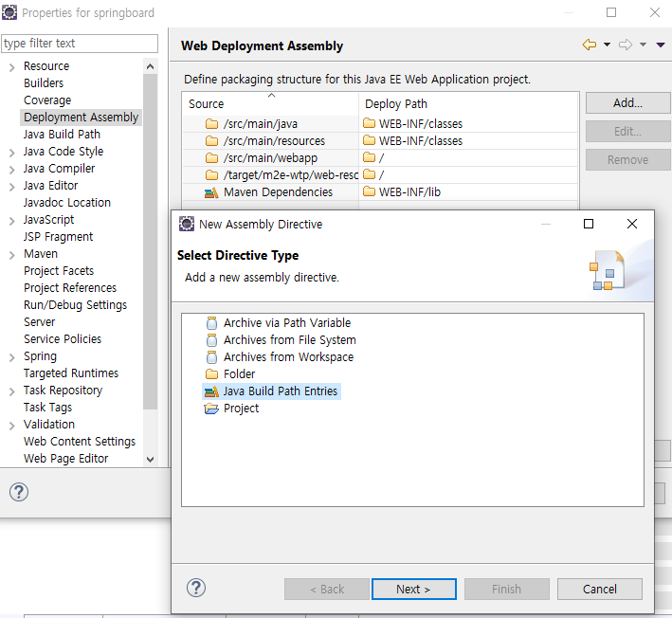Expand the Java Compiler node

coord(12,170)
